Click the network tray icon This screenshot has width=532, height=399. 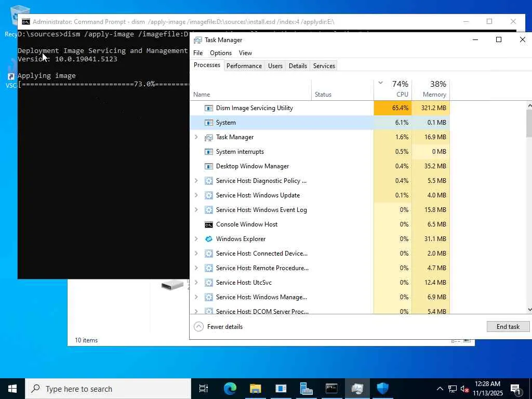pos(453,389)
